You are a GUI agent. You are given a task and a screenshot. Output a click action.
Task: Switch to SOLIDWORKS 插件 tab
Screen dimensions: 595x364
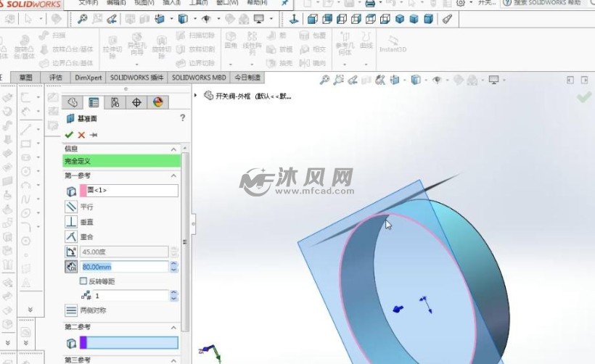tap(136, 78)
